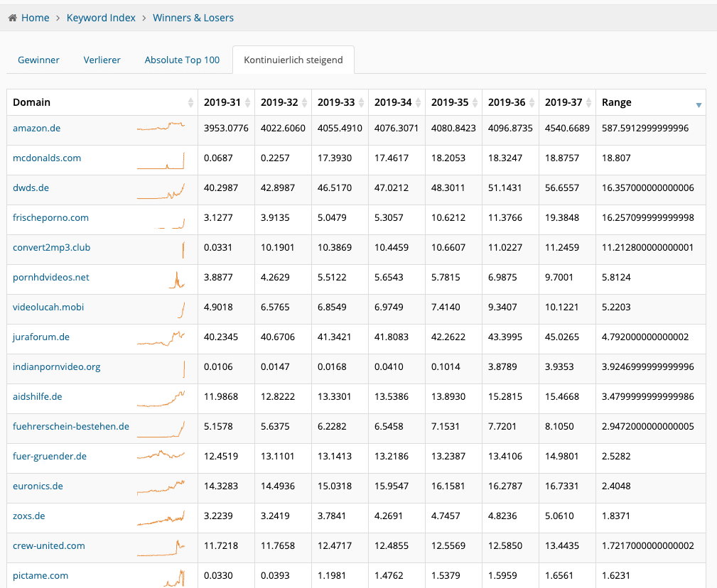Image resolution: width=717 pixels, height=588 pixels.
Task: Sort by 2019-35 column sort arrows
Action: (475, 102)
